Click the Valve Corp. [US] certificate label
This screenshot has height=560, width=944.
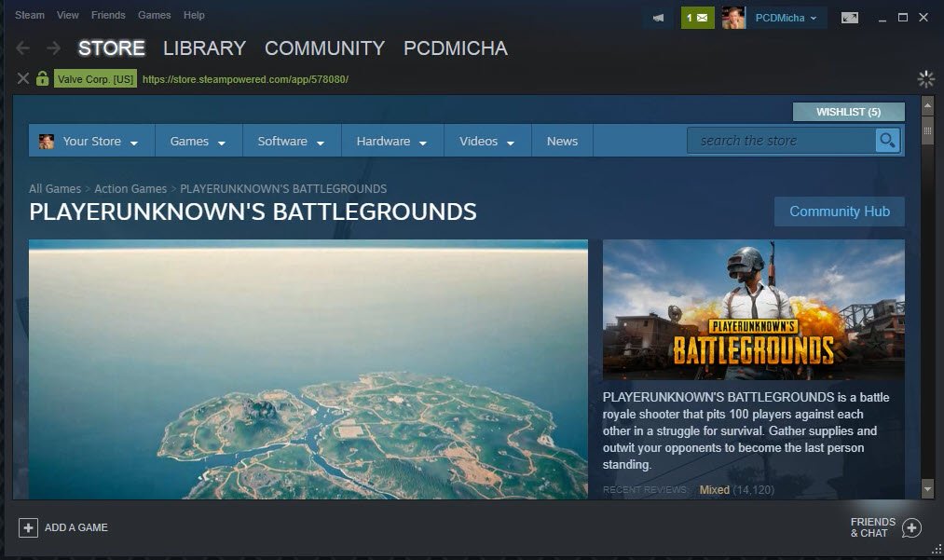(96, 79)
